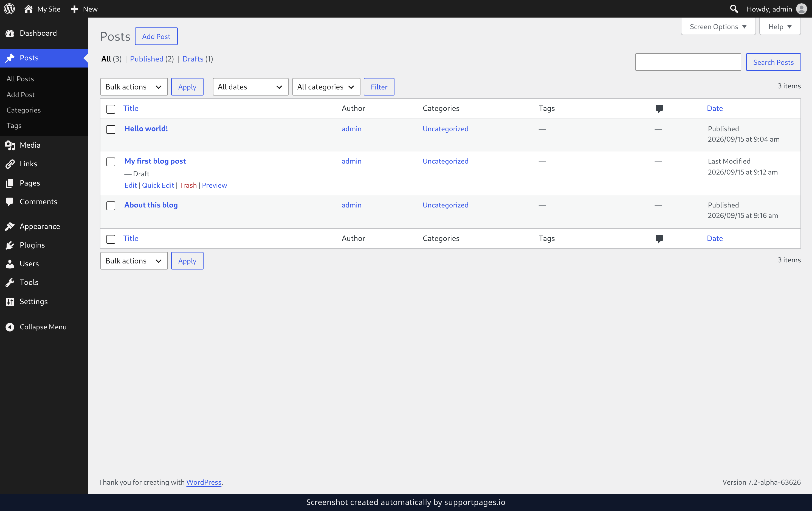Viewport: 812px width, 511px height.
Task: Expand the Screen Options panel
Action: coord(718,27)
